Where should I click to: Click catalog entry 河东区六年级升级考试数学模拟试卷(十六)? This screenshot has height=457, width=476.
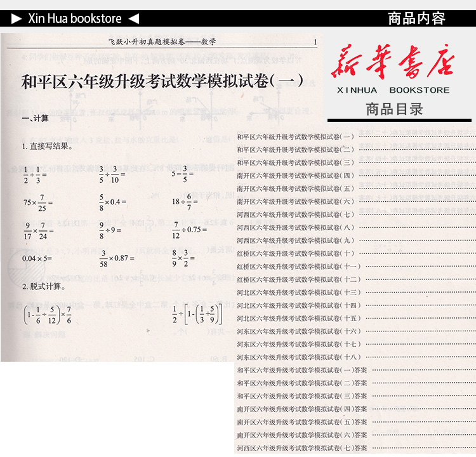coord(299,331)
